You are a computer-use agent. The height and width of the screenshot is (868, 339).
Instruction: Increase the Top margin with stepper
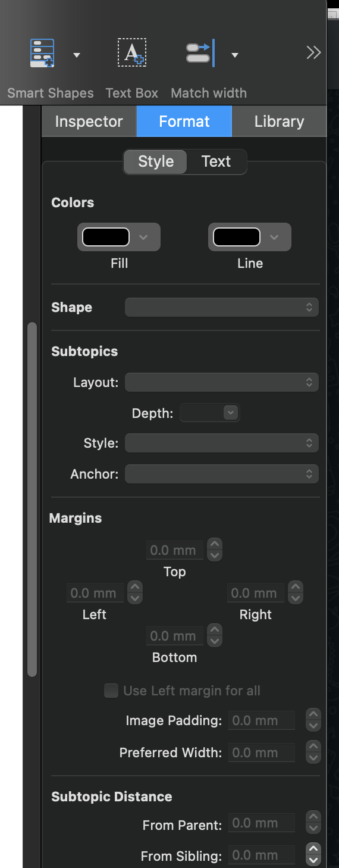215,545
